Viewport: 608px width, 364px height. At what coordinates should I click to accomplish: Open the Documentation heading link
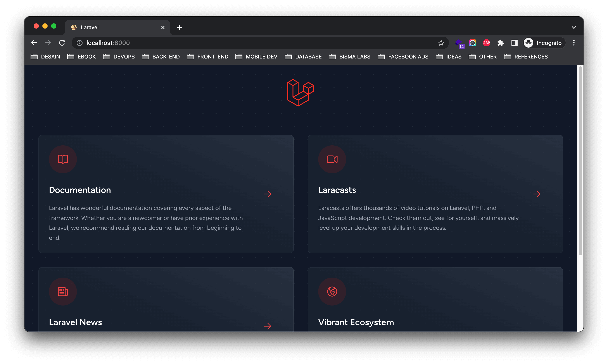pyautogui.click(x=80, y=190)
